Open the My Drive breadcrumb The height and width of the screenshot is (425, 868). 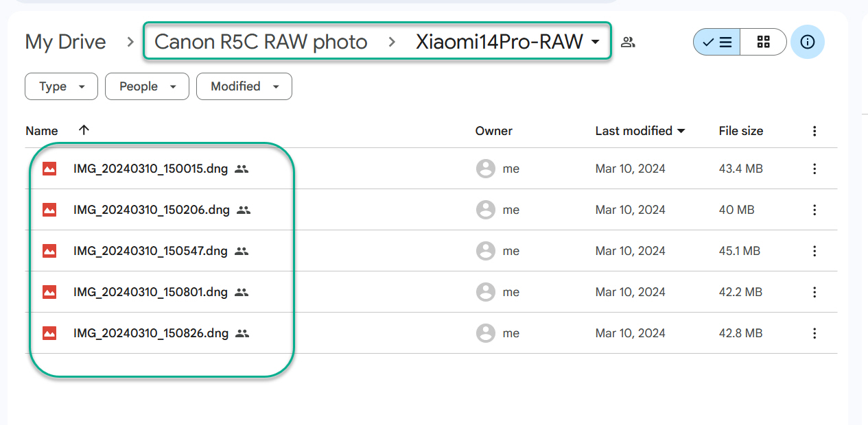click(65, 42)
